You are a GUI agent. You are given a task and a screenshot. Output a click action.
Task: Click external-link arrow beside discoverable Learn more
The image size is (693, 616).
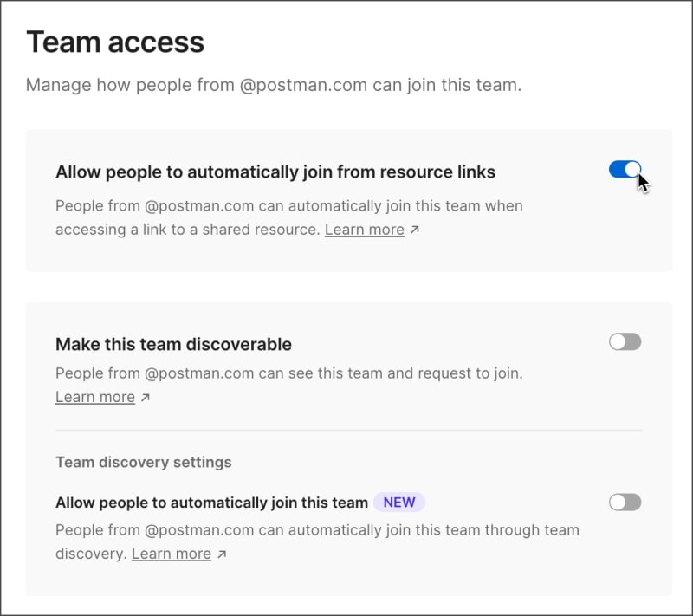tap(146, 398)
